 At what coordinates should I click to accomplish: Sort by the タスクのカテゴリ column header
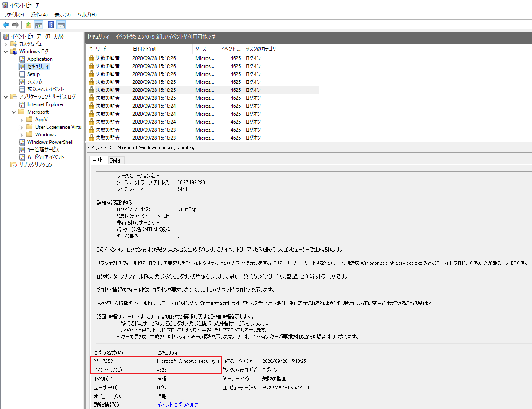pos(281,49)
